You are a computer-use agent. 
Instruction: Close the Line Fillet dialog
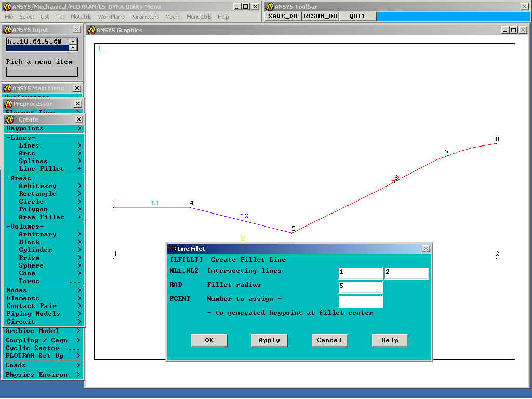(x=426, y=249)
